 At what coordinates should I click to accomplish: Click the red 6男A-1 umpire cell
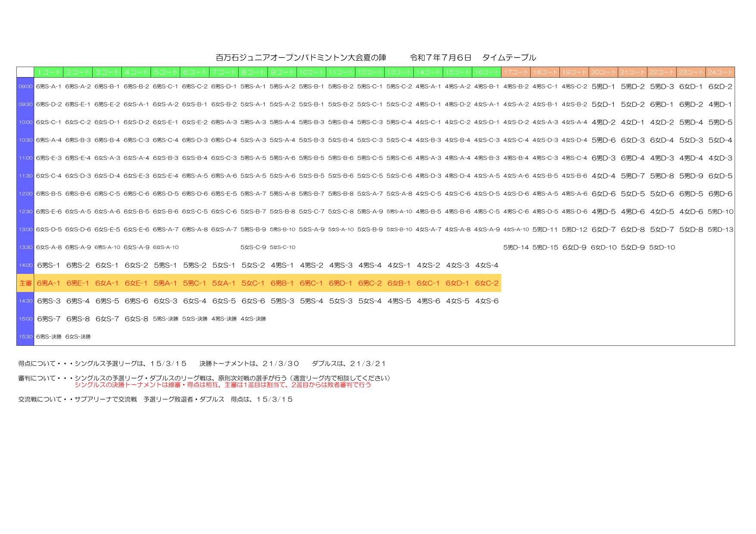tap(49, 283)
